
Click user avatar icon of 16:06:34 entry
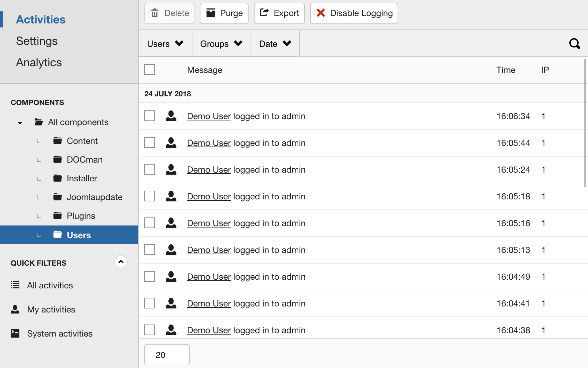point(171,116)
